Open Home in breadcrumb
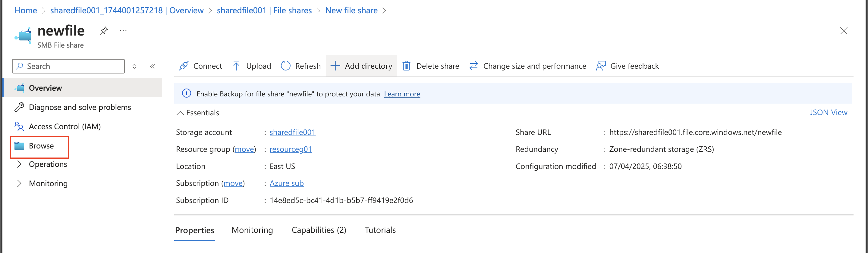This screenshot has width=868, height=253. (26, 11)
